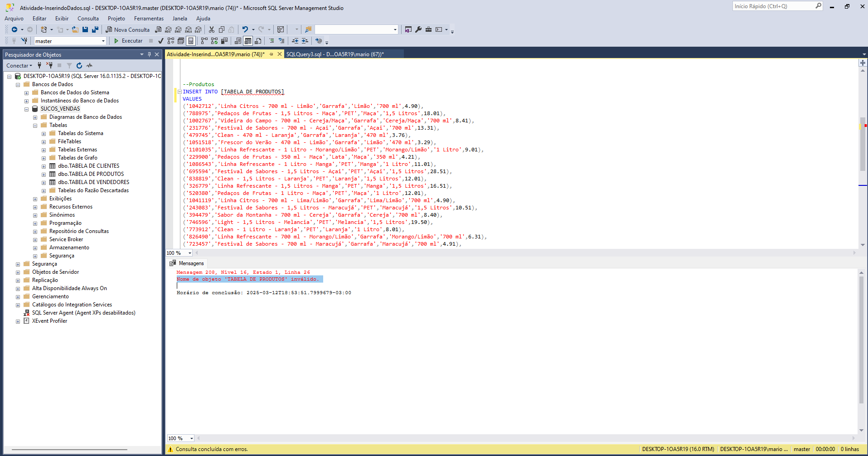Open the Conectar dropdown
This screenshot has height=456, width=868.
pos(19,65)
